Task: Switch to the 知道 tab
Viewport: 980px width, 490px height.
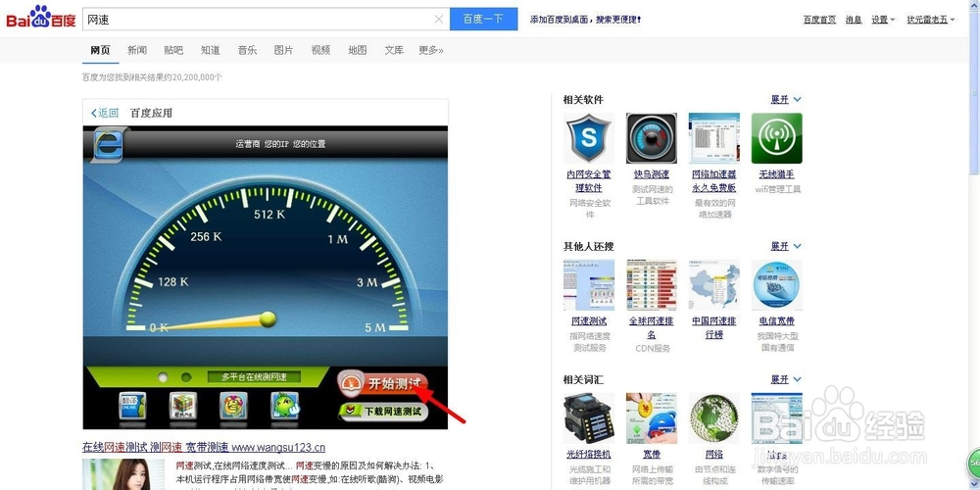Action: [x=211, y=50]
